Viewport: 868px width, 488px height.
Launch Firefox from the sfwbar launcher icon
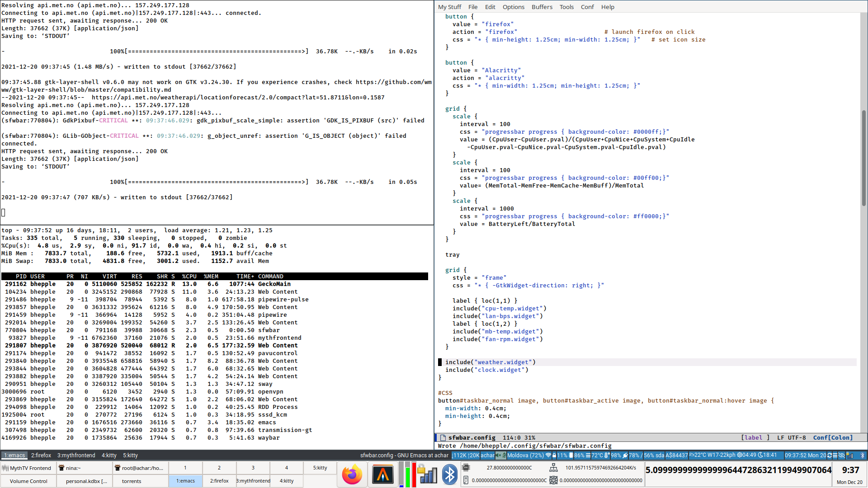click(352, 474)
